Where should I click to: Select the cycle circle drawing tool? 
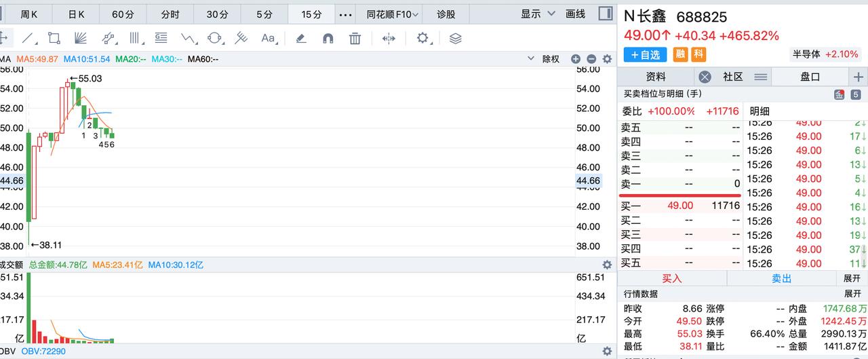point(215,38)
